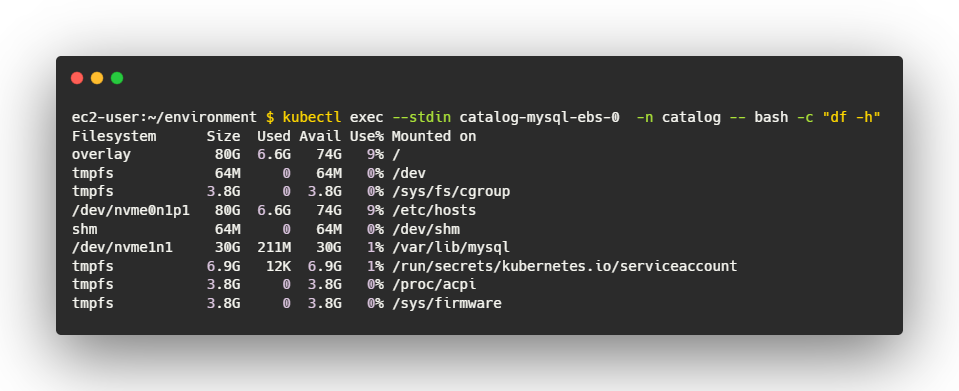Image resolution: width=959 pixels, height=391 pixels.
Task: Click the 30G size of /dev/nvme1n1
Action: [228, 247]
